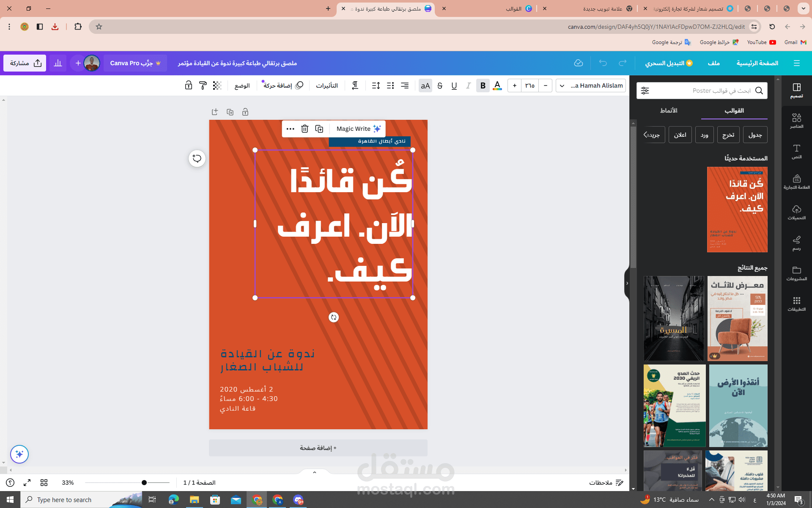Screen dimensions: 812x508
Task: Select the اعلان category chip
Action: click(680, 135)
